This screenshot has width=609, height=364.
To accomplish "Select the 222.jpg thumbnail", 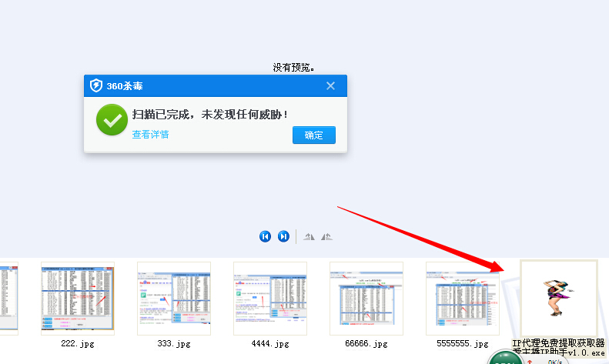I will pyautogui.click(x=78, y=298).
